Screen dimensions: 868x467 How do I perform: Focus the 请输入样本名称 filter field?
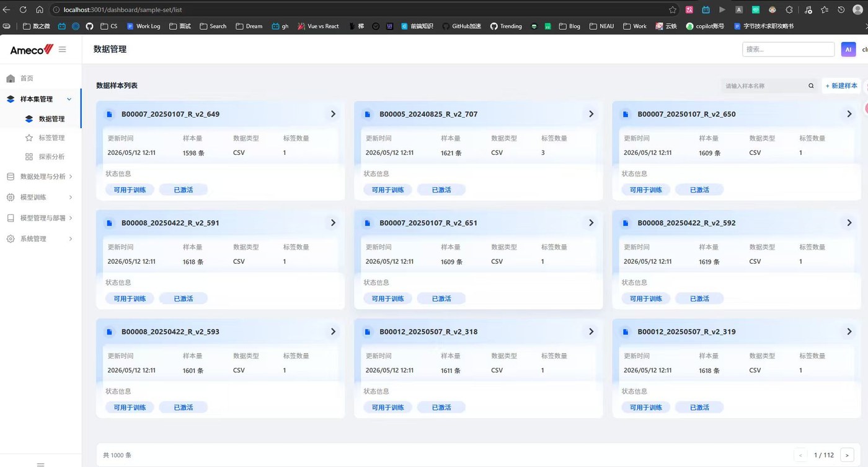click(x=764, y=86)
